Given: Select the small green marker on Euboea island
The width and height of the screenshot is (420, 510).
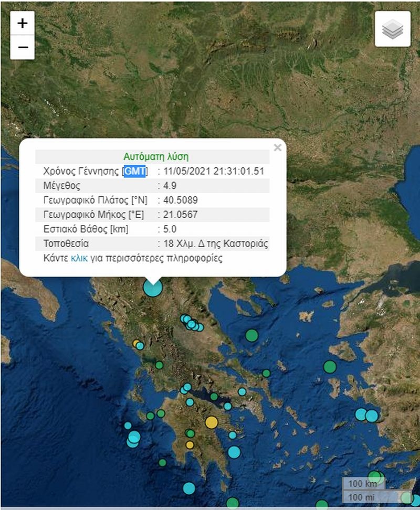Looking at the screenshot, I should tap(266, 373).
